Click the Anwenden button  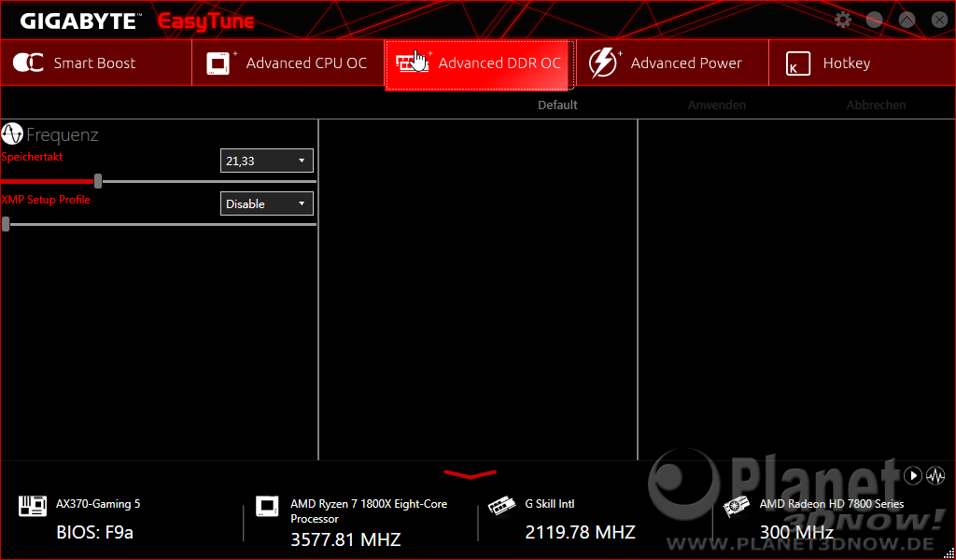(716, 105)
